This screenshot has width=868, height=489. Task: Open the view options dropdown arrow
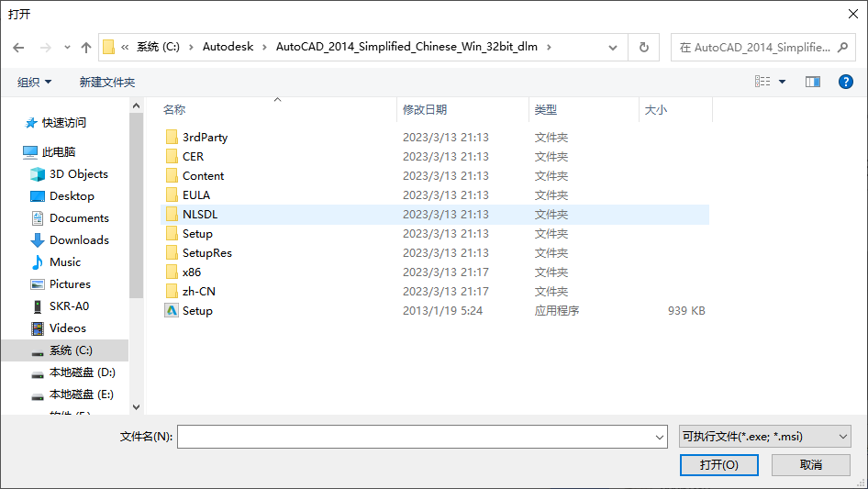(782, 82)
